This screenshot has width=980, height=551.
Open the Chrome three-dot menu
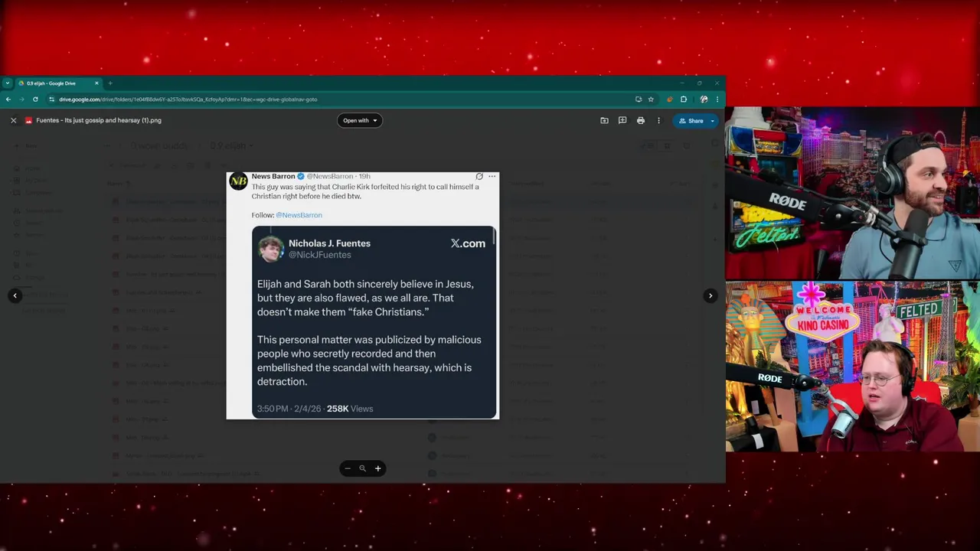(717, 99)
